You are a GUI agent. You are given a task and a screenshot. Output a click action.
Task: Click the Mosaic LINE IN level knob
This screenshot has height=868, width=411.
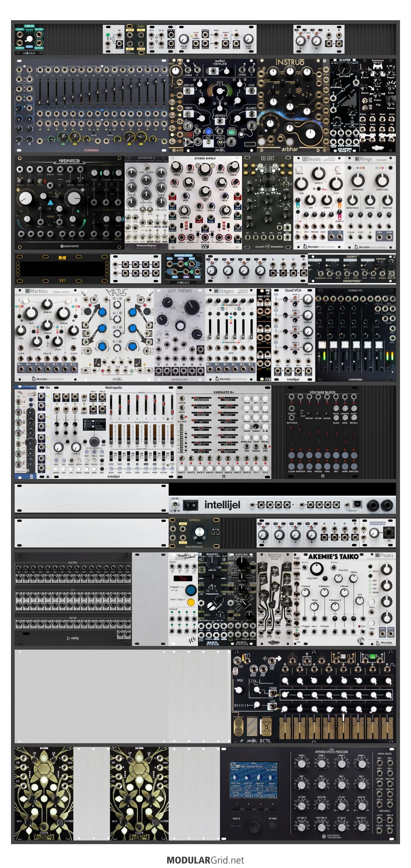(29, 38)
